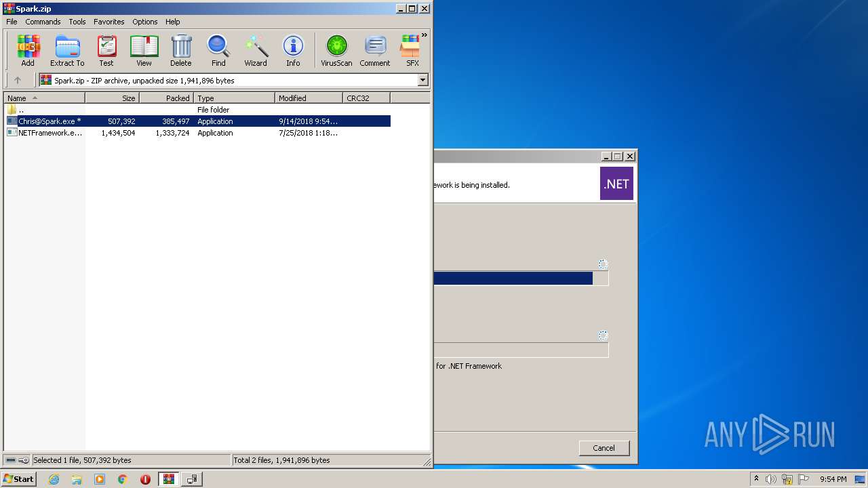Run the Test archive tool

pos(106,51)
